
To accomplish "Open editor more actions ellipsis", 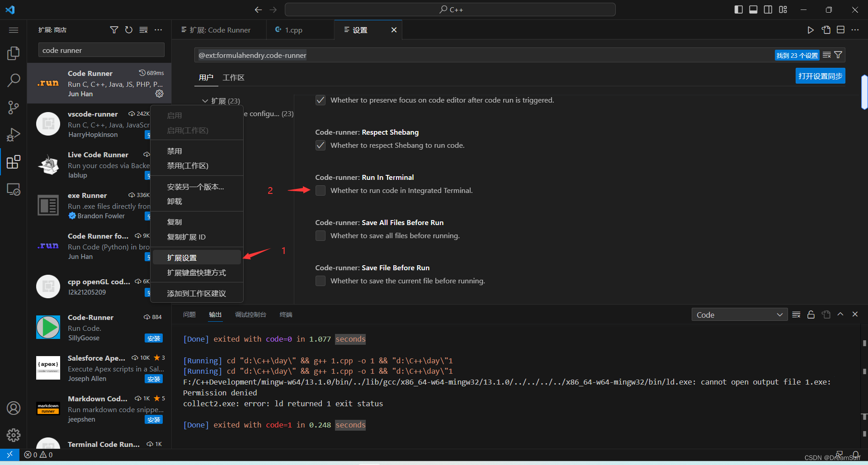I will pos(855,30).
